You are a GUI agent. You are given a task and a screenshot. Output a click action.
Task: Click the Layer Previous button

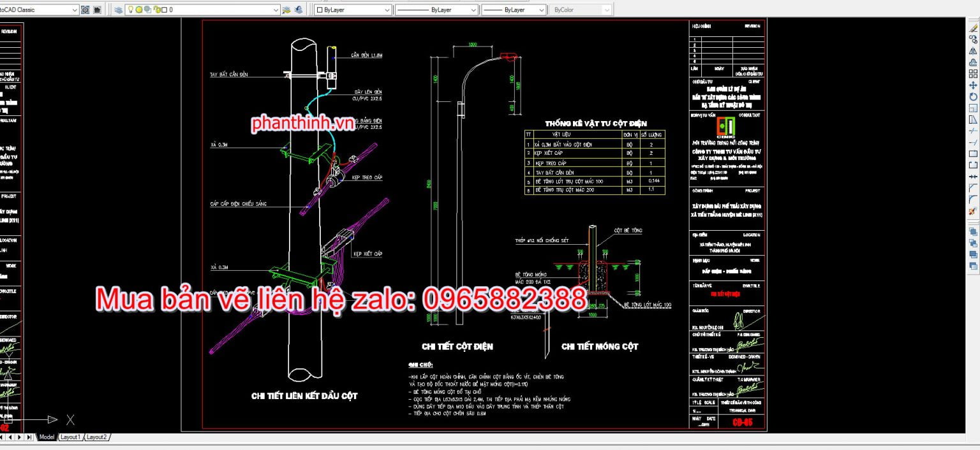pyautogui.click(x=298, y=10)
